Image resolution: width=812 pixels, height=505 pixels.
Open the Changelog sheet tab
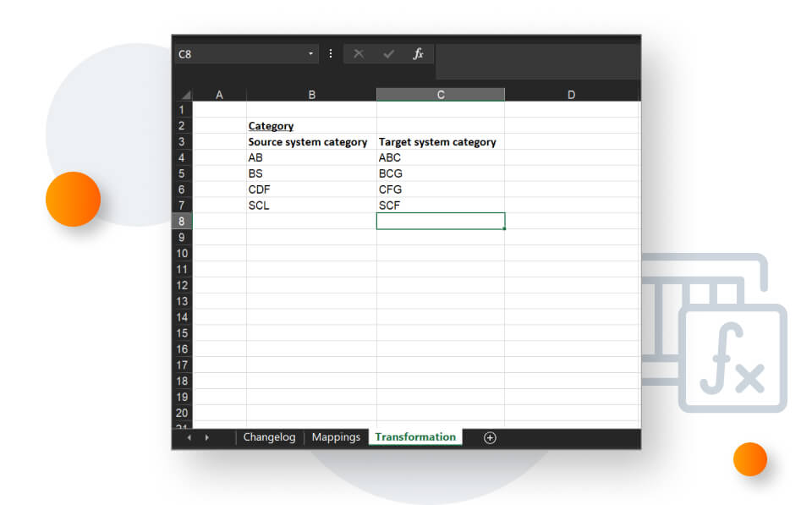[x=269, y=437]
